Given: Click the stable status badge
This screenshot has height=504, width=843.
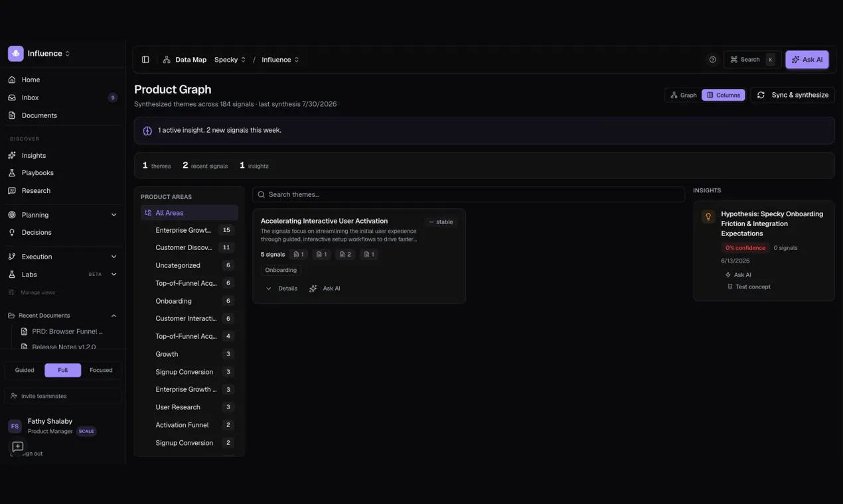Looking at the screenshot, I should click(x=441, y=222).
